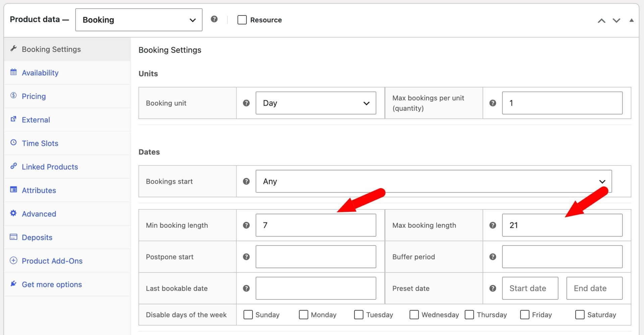Collapse the Product data panel triangle toggle

[x=632, y=20]
